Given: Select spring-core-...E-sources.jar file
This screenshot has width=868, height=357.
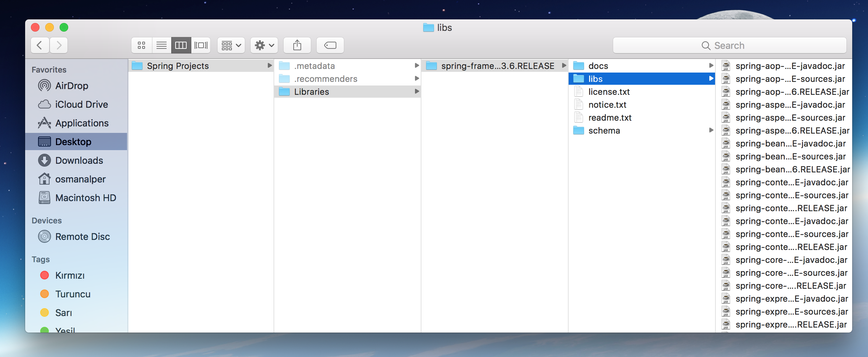Looking at the screenshot, I should (x=784, y=273).
